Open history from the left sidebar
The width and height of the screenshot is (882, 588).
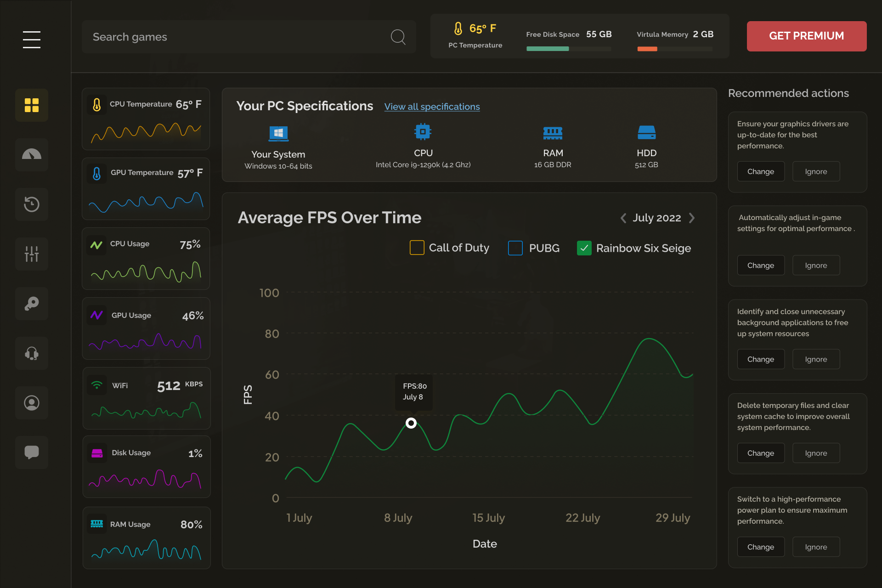[31, 204]
